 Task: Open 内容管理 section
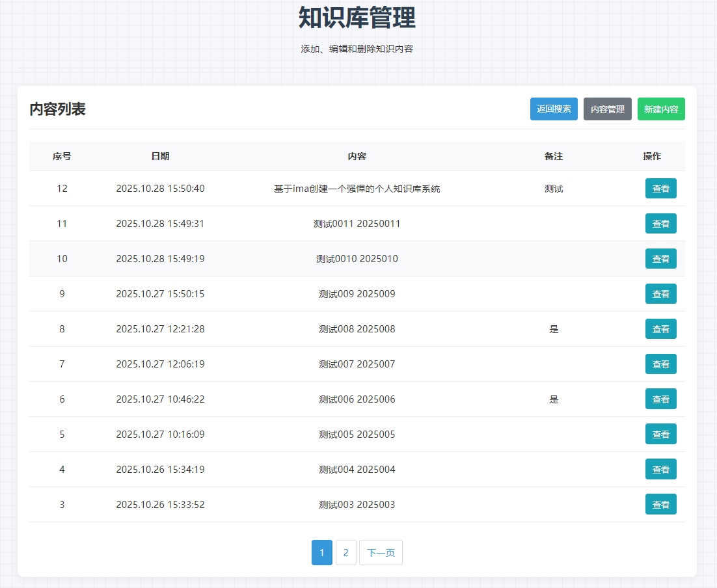click(607, 109)
